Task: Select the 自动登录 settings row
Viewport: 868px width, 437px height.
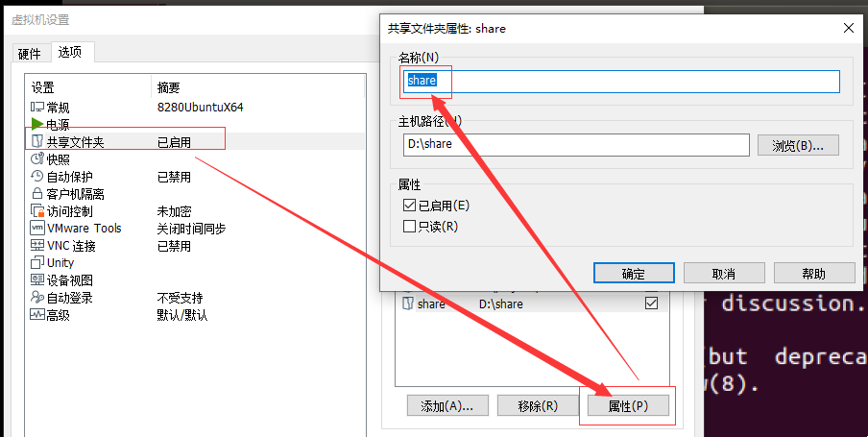Action: [197, 298]
